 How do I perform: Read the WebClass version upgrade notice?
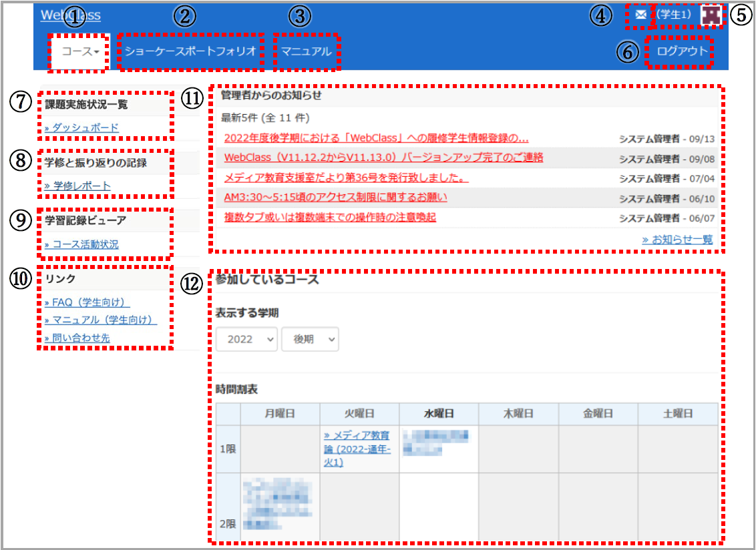383,158
